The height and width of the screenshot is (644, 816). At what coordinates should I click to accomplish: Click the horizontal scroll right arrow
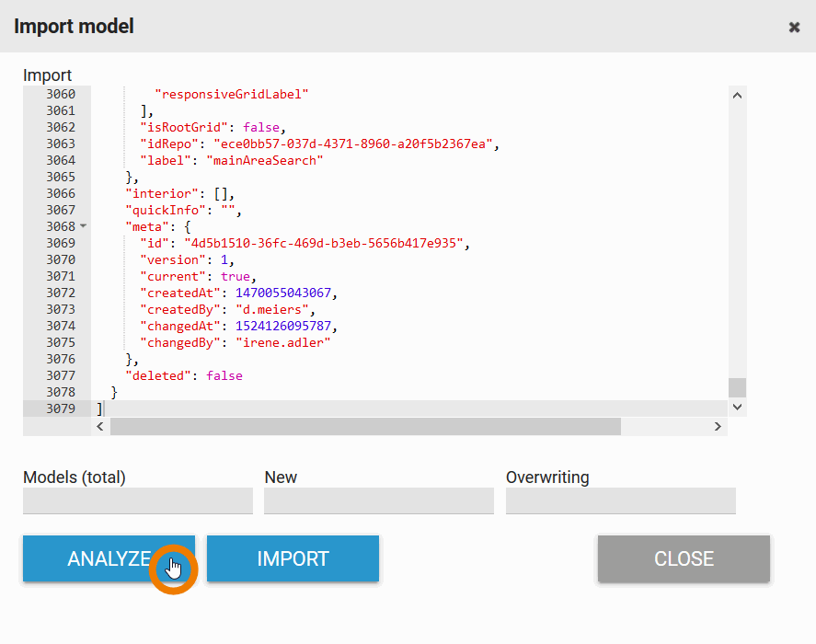tap(718, 427)
